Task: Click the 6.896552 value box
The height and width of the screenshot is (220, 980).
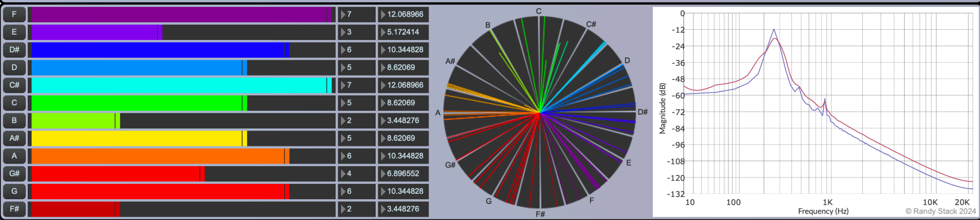Action: [x=403, y=174]
